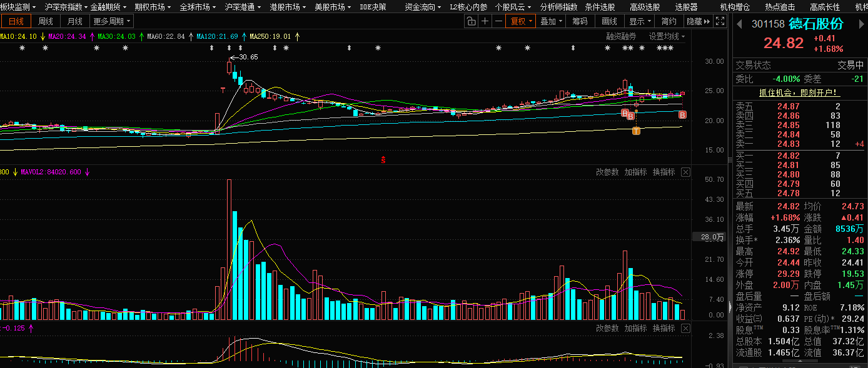868x368 pixels.
Task: Open the 设置均线 dropdown
Action: tap(666, 36)
